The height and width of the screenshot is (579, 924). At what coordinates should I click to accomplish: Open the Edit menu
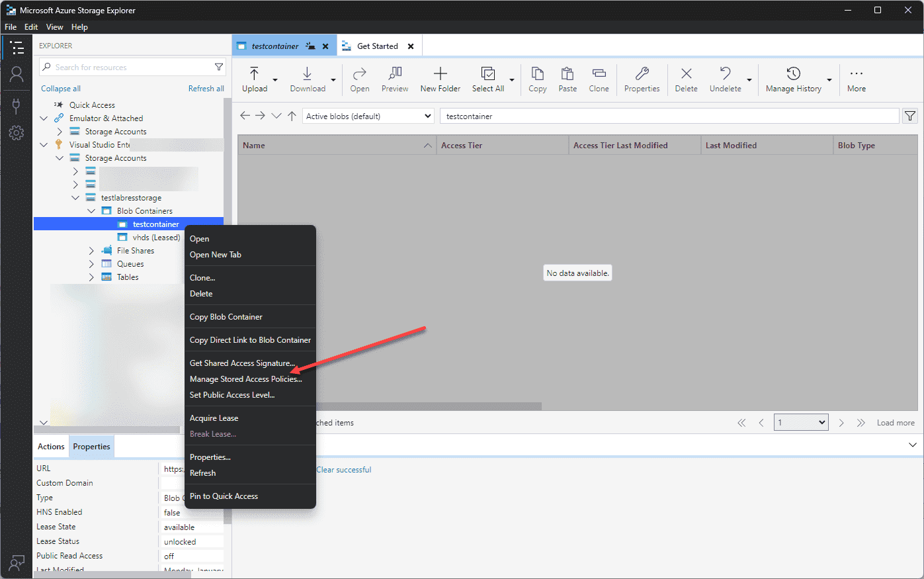pyautogui.click(x=31, y=27)
